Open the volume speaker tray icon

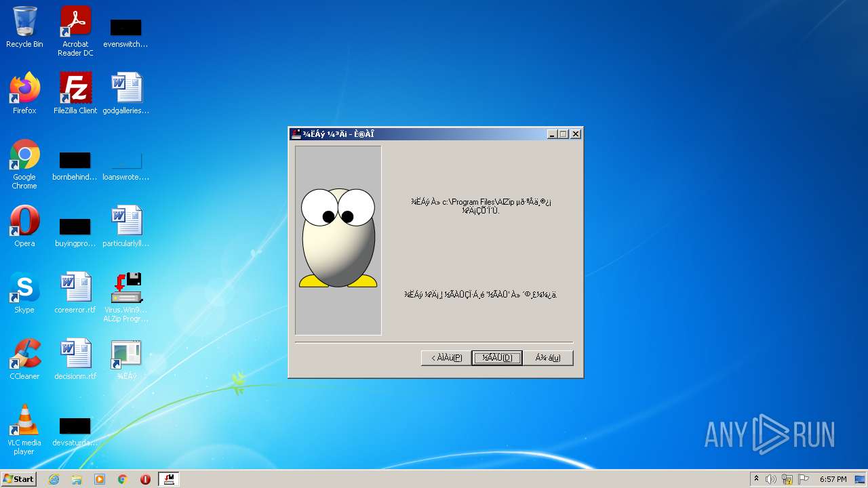pyautogui.click(x=771, y=479)
